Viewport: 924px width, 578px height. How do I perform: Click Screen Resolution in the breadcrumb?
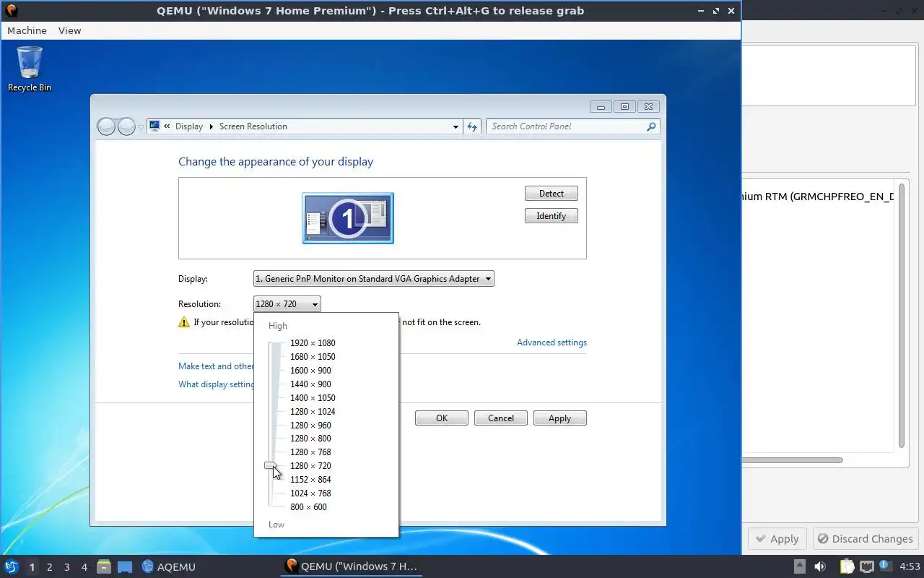coord(253,126)
